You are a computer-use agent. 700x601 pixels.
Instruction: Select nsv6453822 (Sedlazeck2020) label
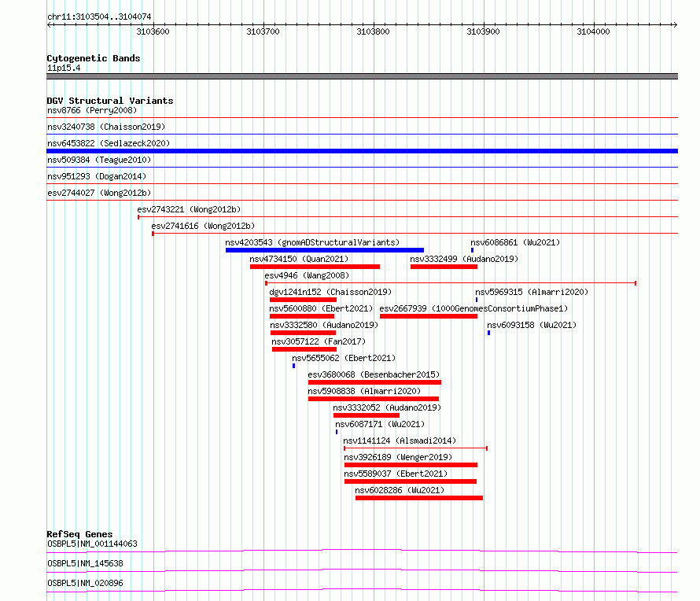(x=109, y=143)
